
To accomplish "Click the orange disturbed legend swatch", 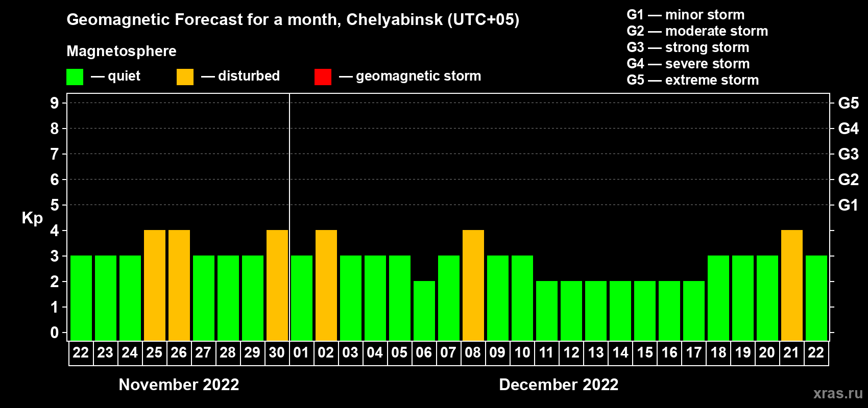I will point(185,77).
